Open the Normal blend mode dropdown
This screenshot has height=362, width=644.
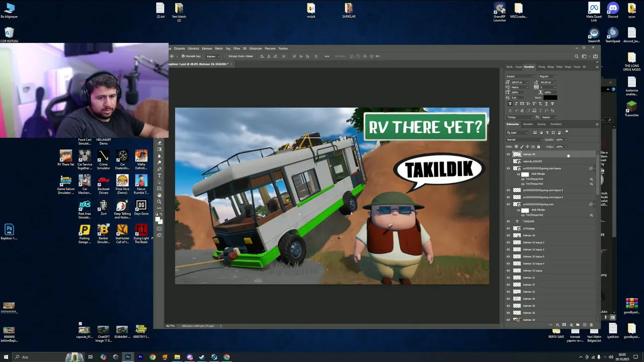point(524,140)
